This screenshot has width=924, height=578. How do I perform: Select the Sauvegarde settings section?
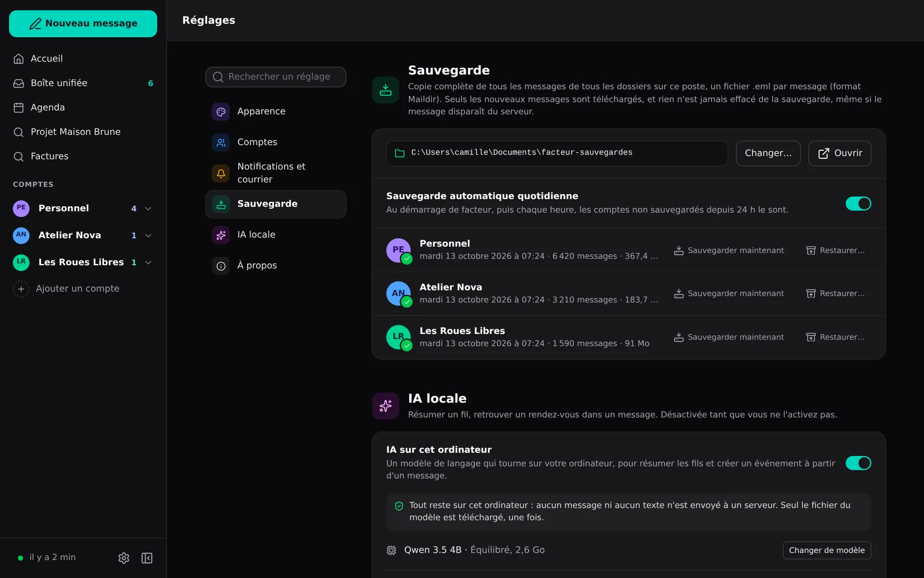[x=276, y=204]
